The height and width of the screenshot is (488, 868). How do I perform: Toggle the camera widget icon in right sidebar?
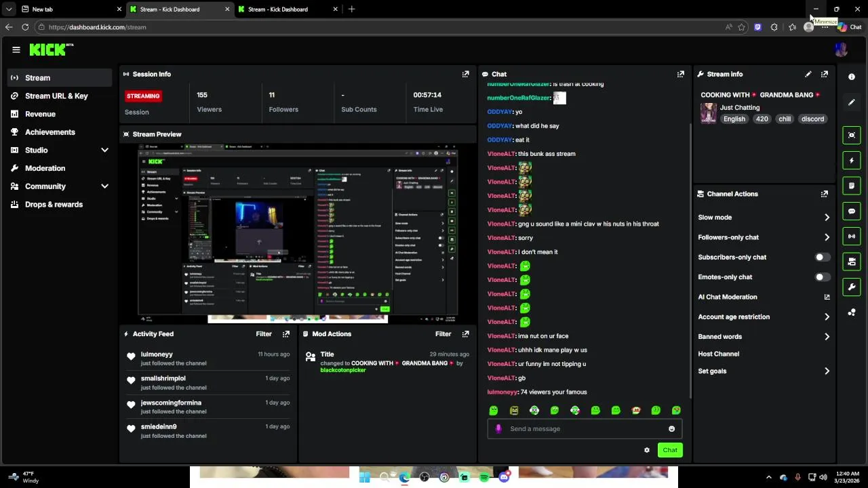(x=852, y=262)
